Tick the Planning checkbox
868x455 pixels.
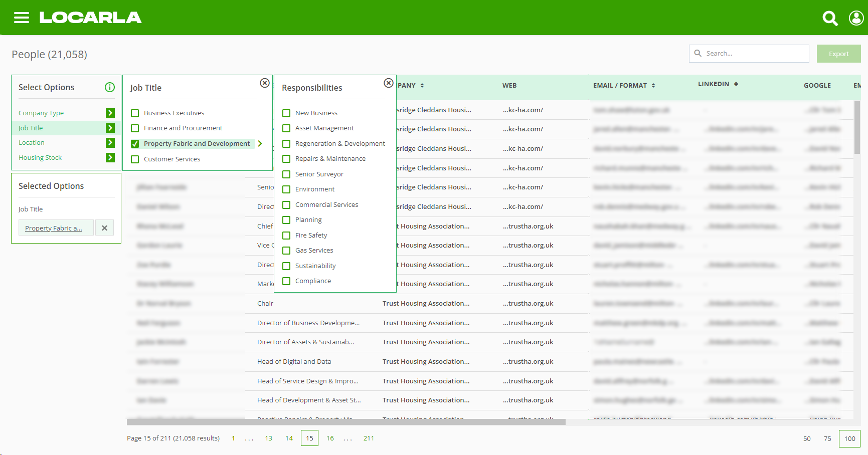[x=286, y=220]
